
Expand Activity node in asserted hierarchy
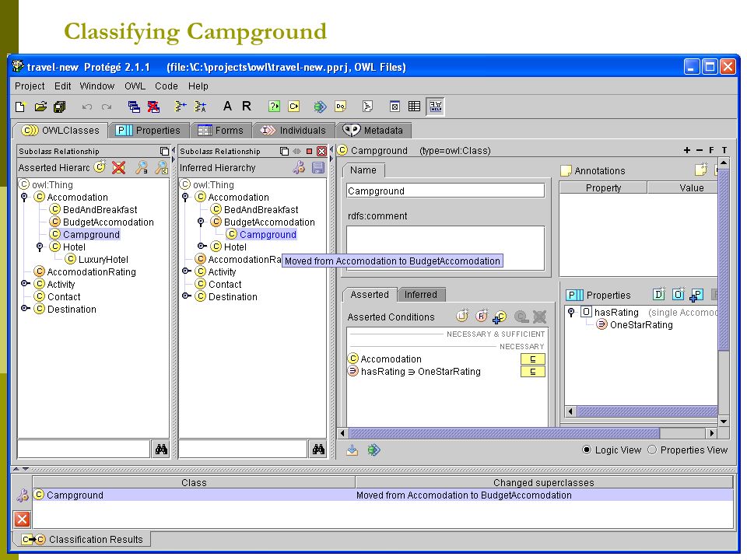click(25, 284)
